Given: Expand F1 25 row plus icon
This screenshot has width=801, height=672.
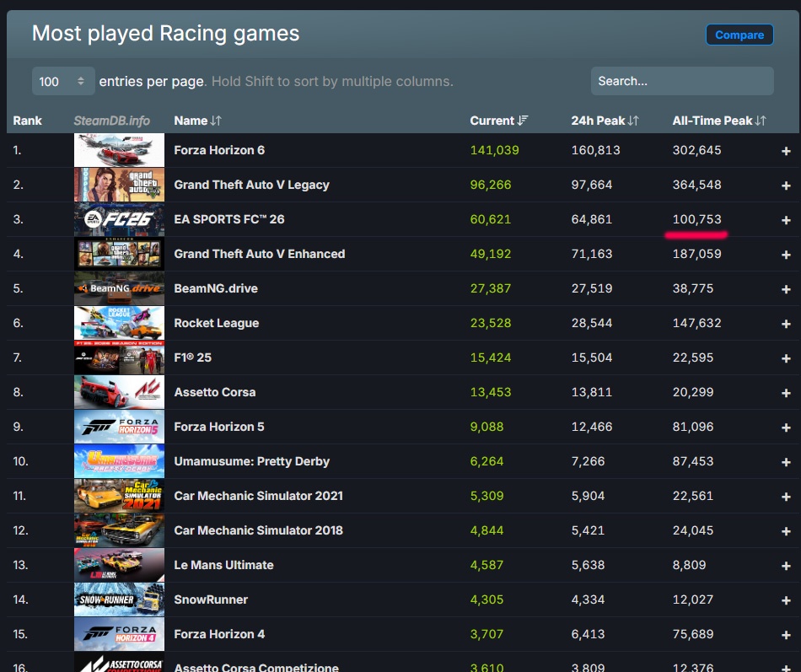Looking at the screenshot, I should (786, 358).
